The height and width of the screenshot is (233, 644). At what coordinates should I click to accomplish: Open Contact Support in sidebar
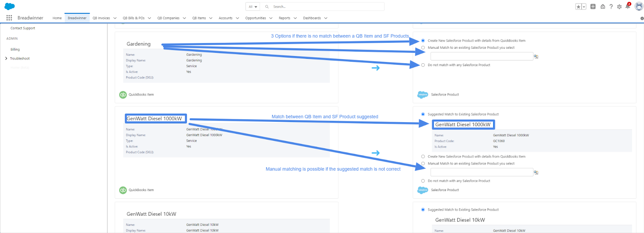[x=23, y=28]
